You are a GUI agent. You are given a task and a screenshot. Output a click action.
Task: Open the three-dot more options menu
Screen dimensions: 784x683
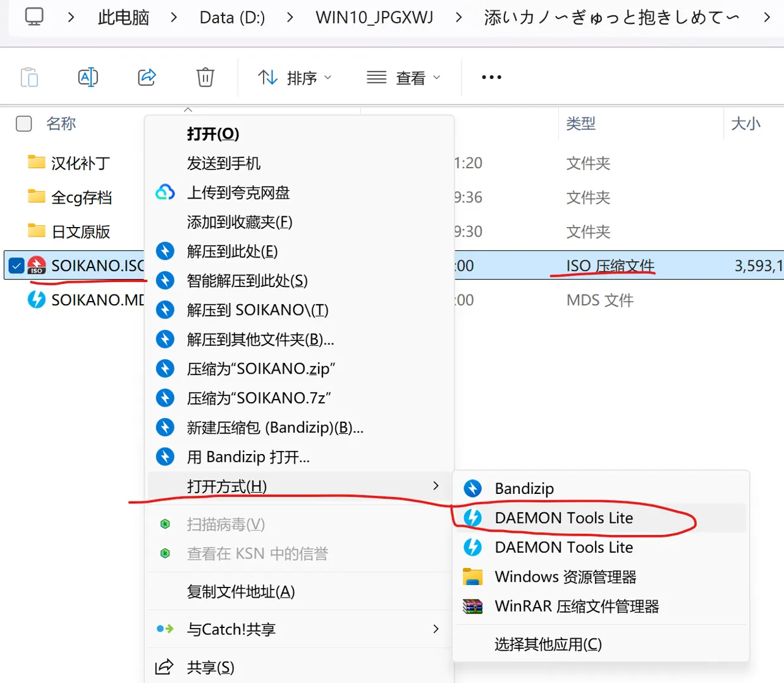coord(491,77)
